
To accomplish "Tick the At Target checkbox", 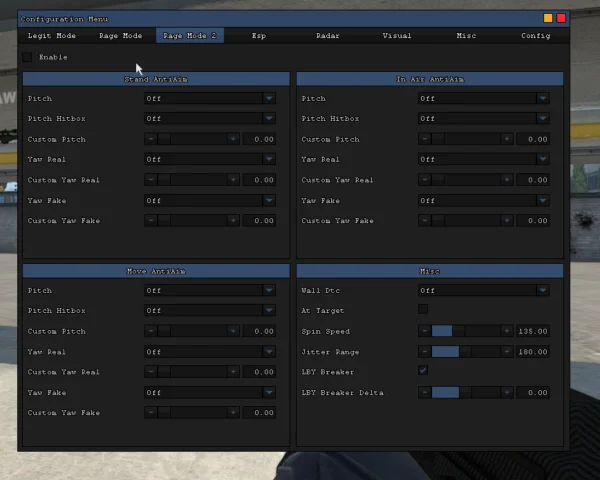I will click(423, 309).
